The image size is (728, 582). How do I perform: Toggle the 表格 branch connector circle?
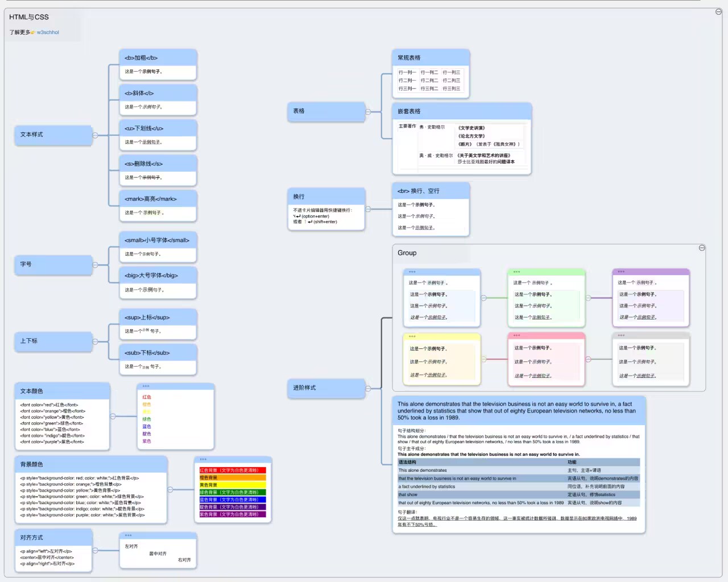(368, 112)
